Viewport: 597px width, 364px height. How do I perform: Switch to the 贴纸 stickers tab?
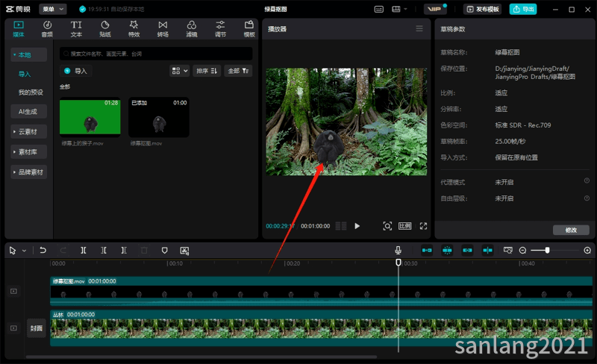pos(105,29)
